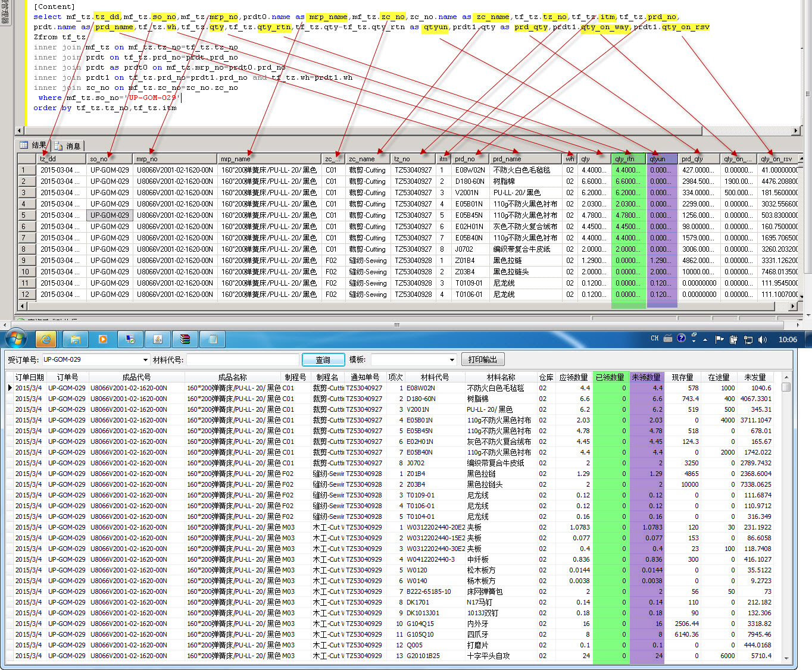Open Windows Explorer folder icon in taskbar
812x670 pixels.
[x=75, y=339]
